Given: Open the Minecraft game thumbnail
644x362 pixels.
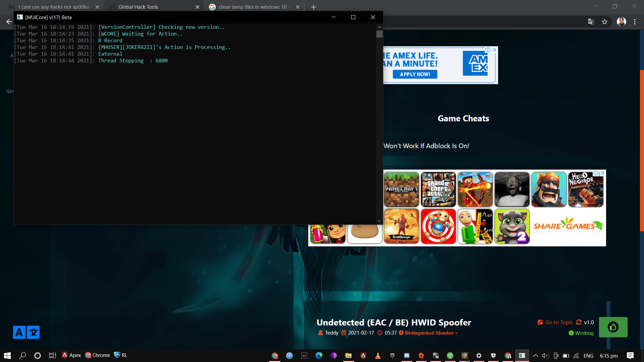Looking at the screenshot, I should 401,189.
